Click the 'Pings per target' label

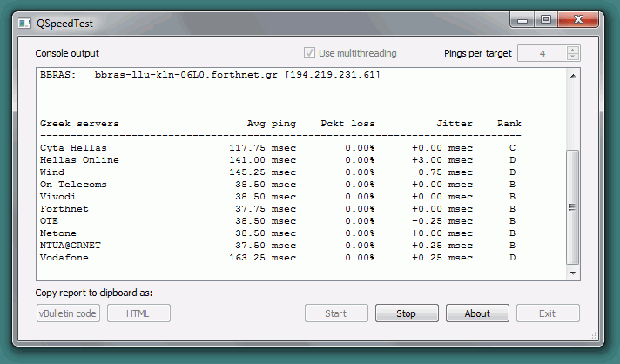478,53
